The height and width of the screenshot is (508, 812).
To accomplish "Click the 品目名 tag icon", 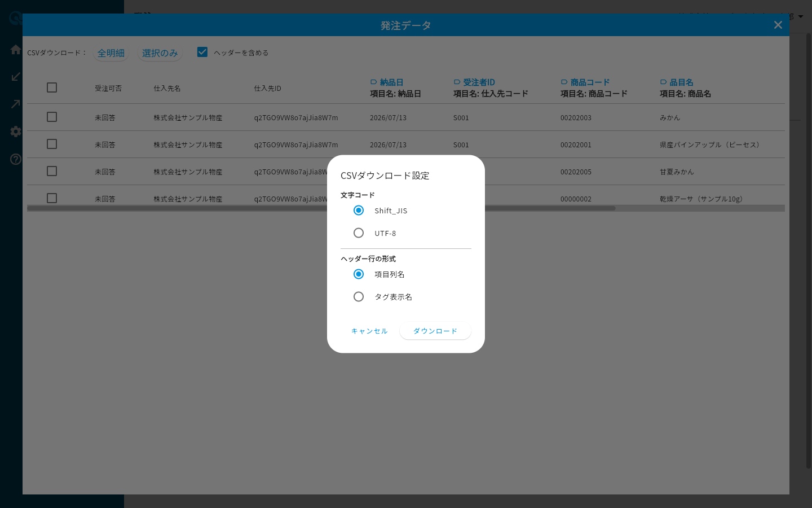I will [x=663, y=82].
